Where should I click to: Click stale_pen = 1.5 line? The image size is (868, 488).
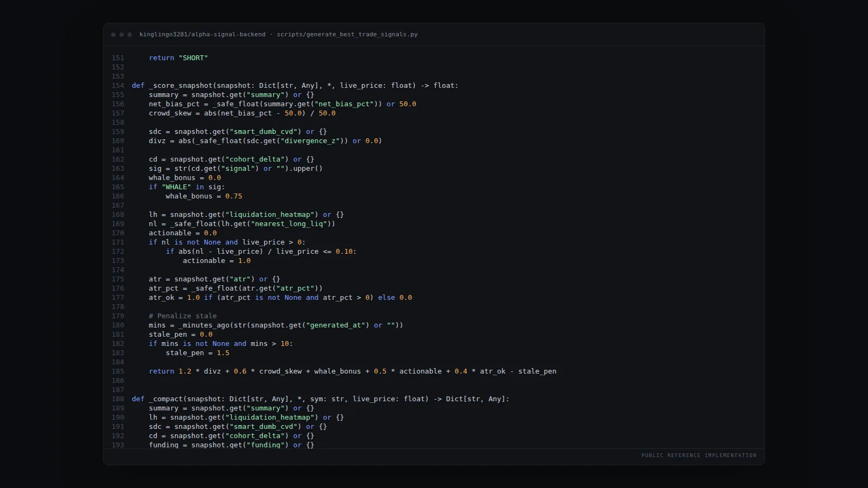[x=197, y=353]
